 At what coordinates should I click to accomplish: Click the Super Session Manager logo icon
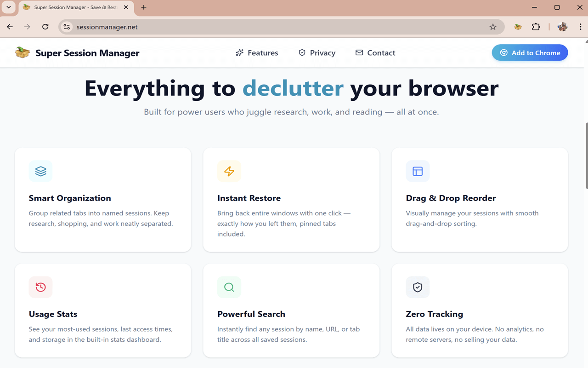point(23,52)
